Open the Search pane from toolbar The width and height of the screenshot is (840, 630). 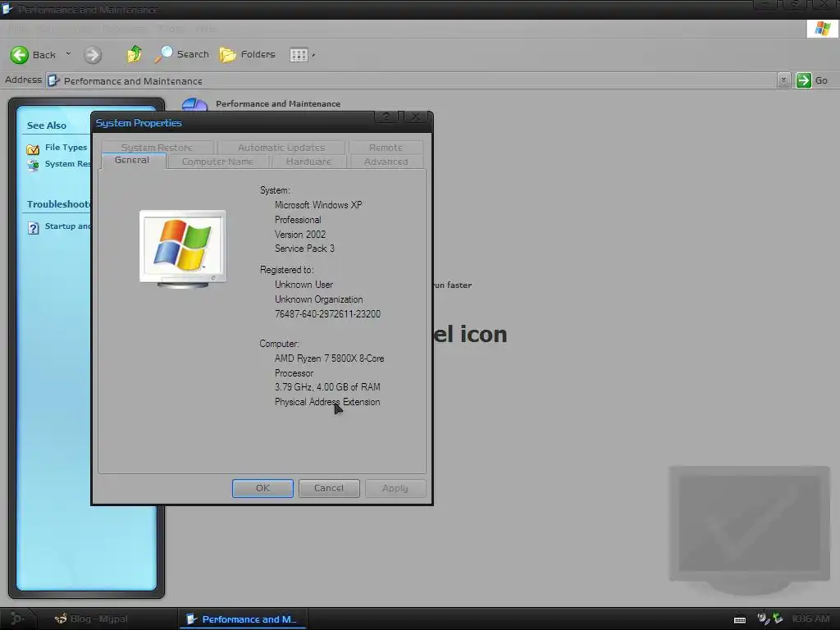tap(181, 54)
